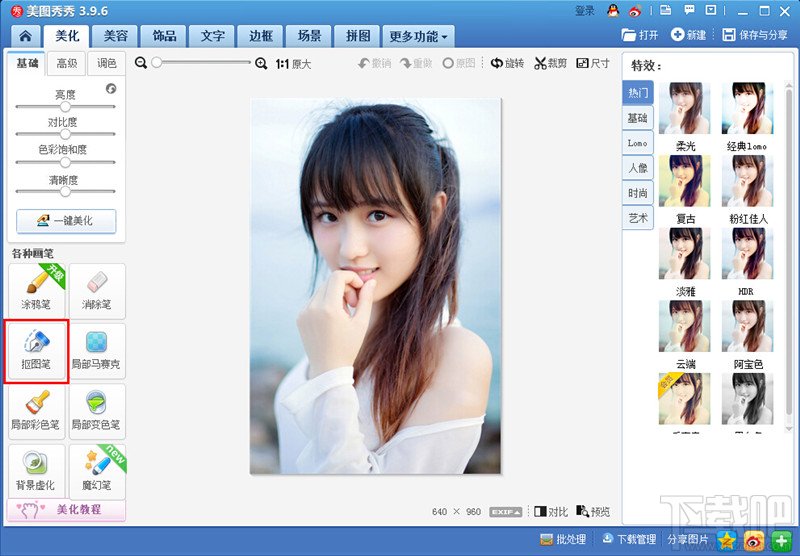Click the green plus share icon
This screenshot has height=556, width=800.
(781, 540)
